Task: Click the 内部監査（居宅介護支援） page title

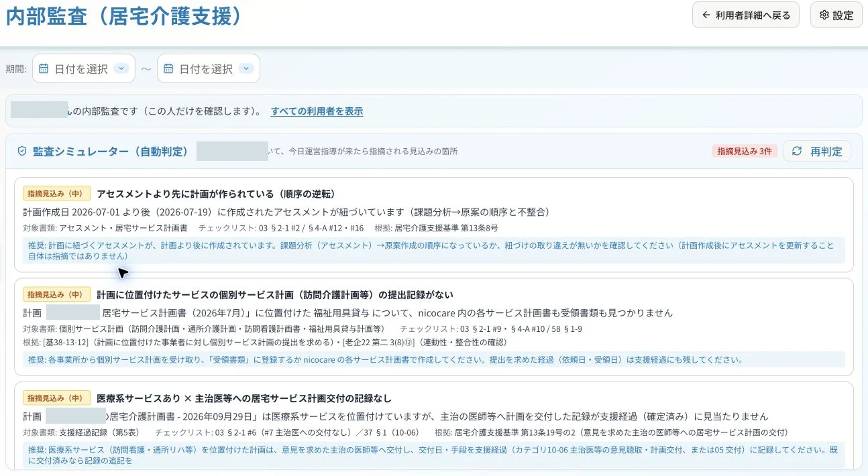Action: click(124, 16)
